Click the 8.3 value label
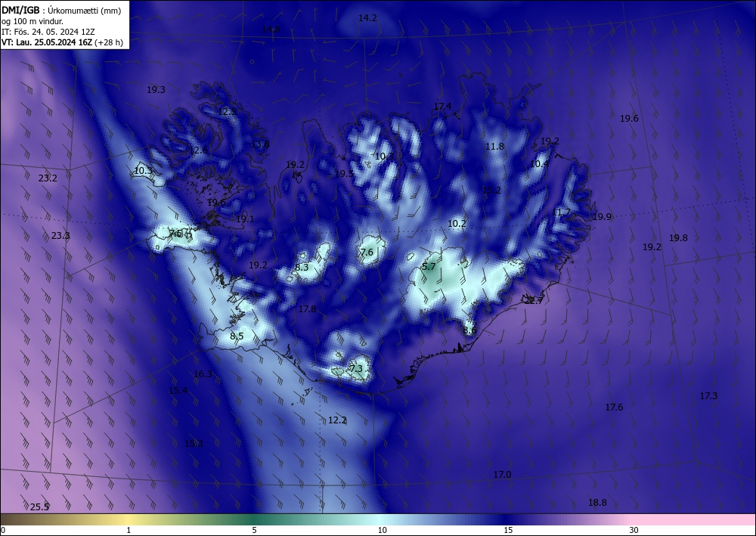This screenshot has width=756, height=536. (x=302, y=268)
